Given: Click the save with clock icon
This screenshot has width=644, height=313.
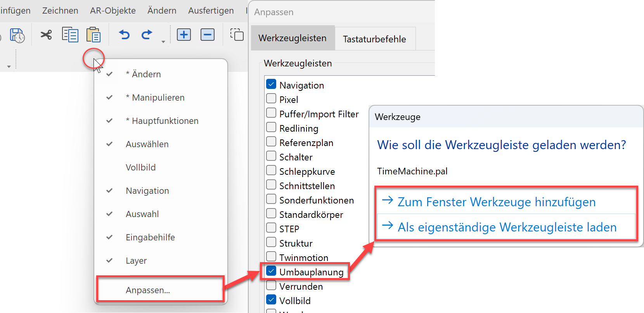Looking at the screenshot, I should [x=17, y=35].
